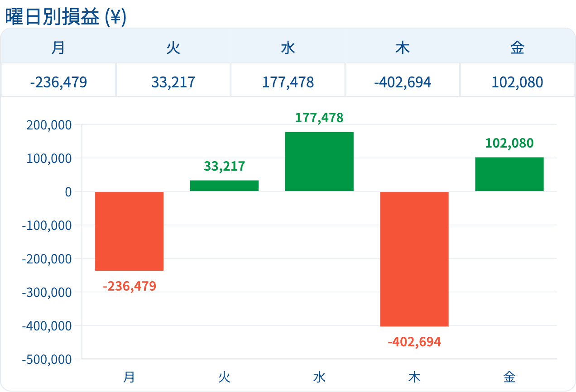Click the green Friday profit bar
576x392 pixels.
point(509,174)
